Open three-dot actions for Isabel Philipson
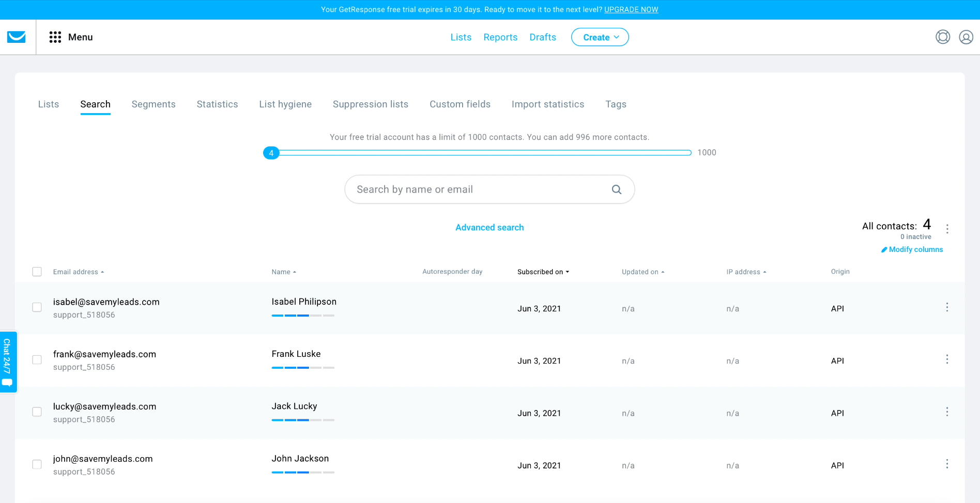 947,307
